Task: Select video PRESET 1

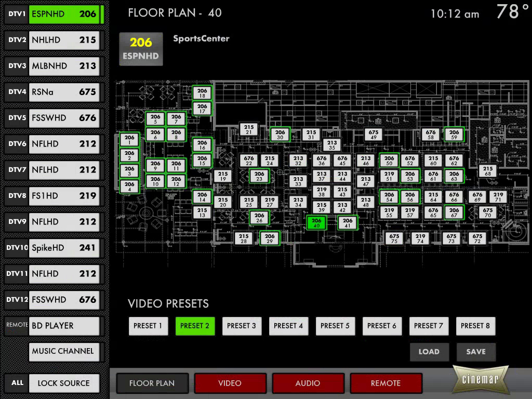Action: pos(148,326)
